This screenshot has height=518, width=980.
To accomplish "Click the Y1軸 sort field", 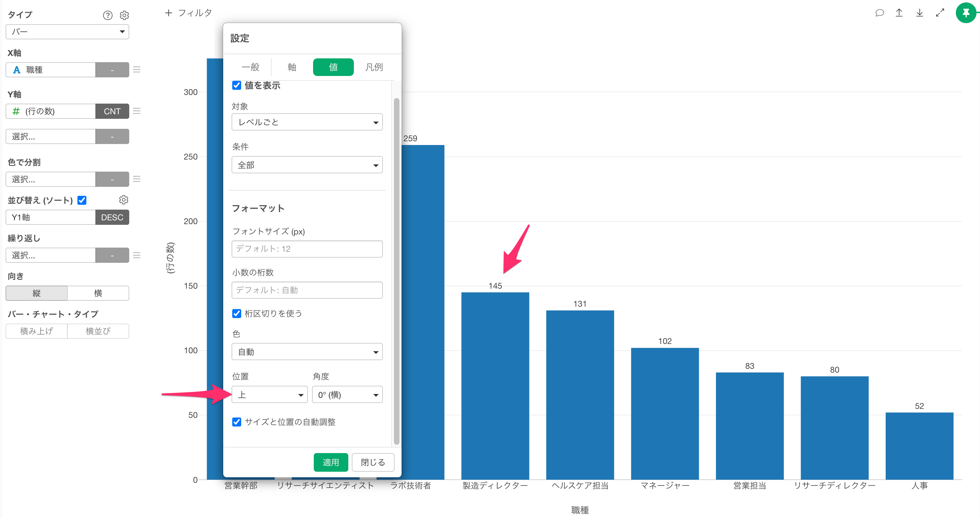I will (50, 217).
